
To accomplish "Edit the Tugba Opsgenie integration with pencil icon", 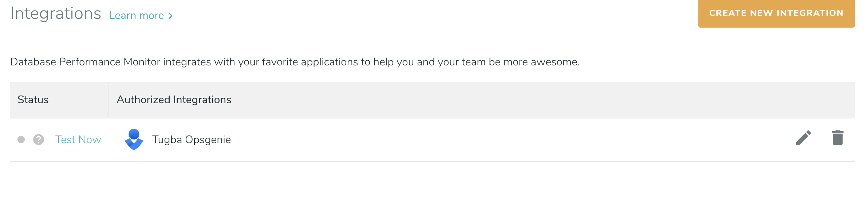I will (x=803, y=138).
